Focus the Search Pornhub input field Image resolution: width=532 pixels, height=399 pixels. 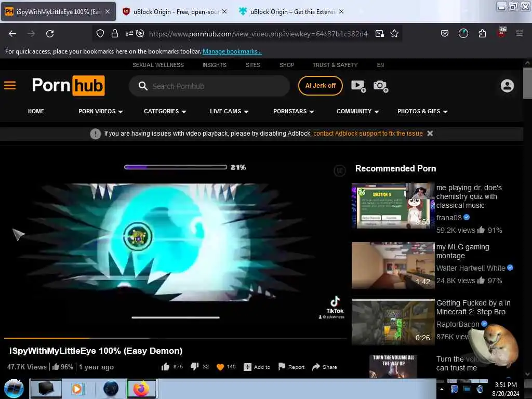coord(209,86)
